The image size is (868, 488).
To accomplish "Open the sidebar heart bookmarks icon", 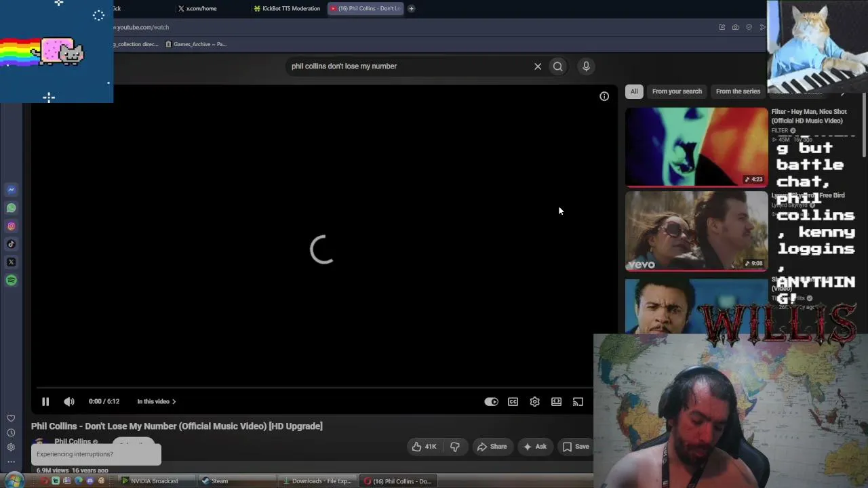I will [x=11, y=418].
